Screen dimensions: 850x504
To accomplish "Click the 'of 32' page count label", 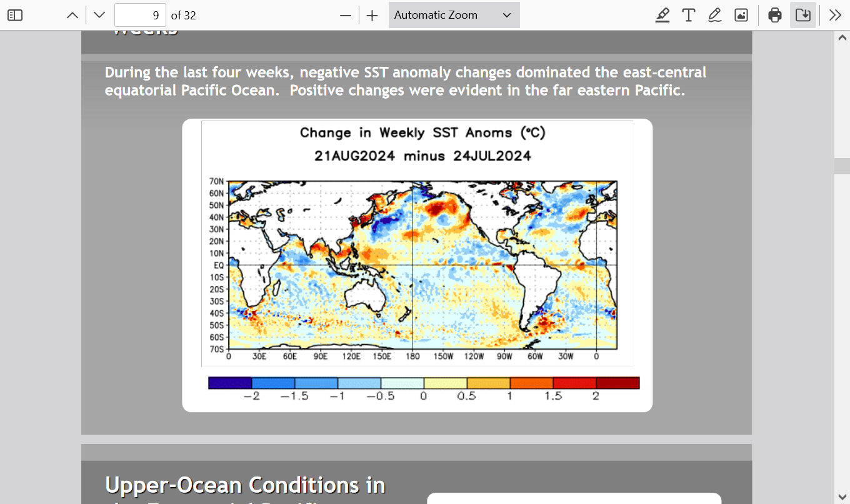I will (x=184, y=15).
